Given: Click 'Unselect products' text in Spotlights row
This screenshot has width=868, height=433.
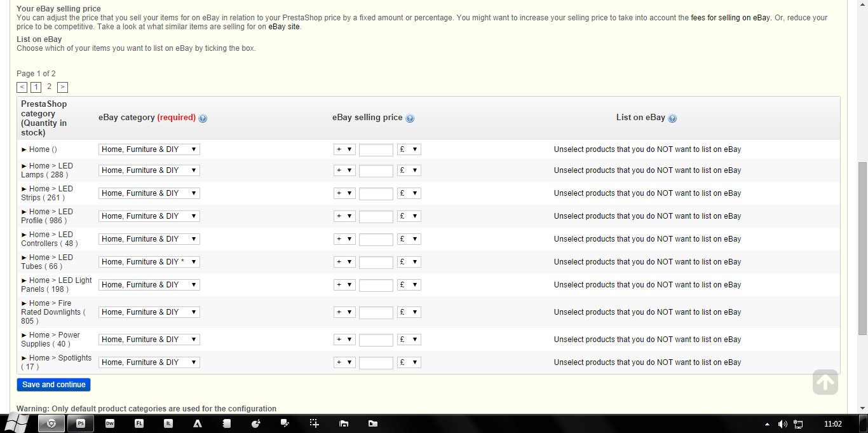Looking at the screenshot, I should click(648, 362).
